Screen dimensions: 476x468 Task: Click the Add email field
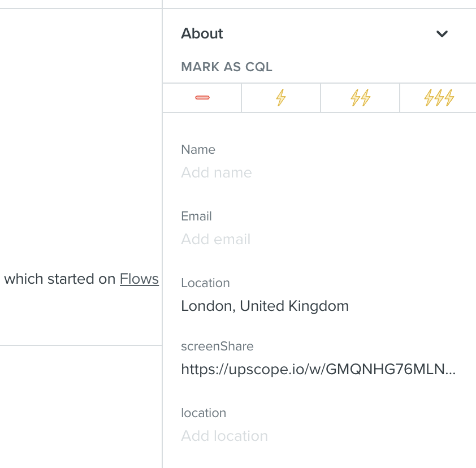point(216,239)
